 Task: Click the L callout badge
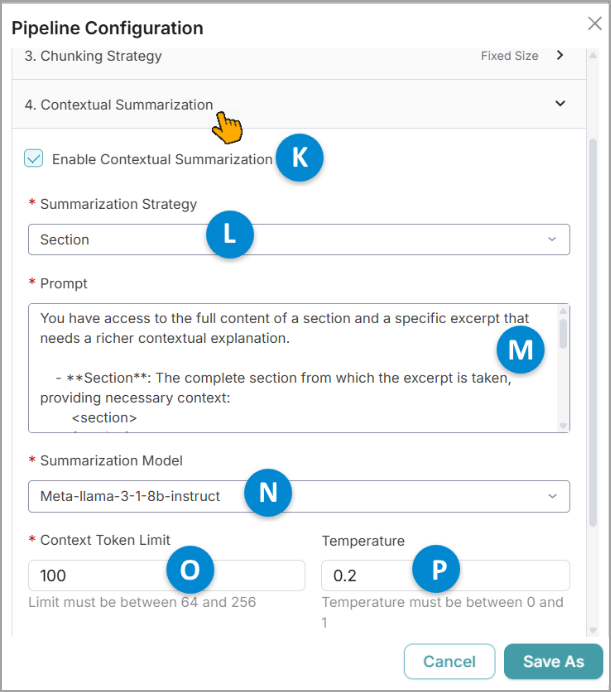coord(230,234)
